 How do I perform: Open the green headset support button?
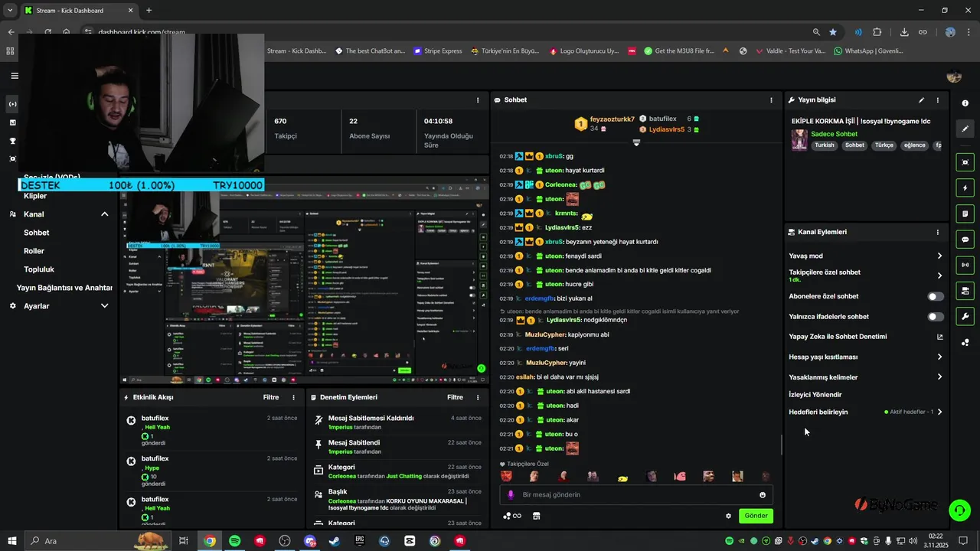point(959,510)
